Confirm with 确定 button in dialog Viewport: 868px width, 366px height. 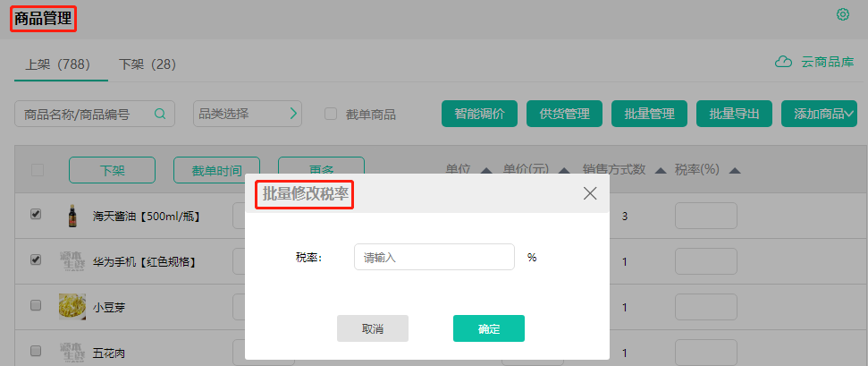coord(489,328)
